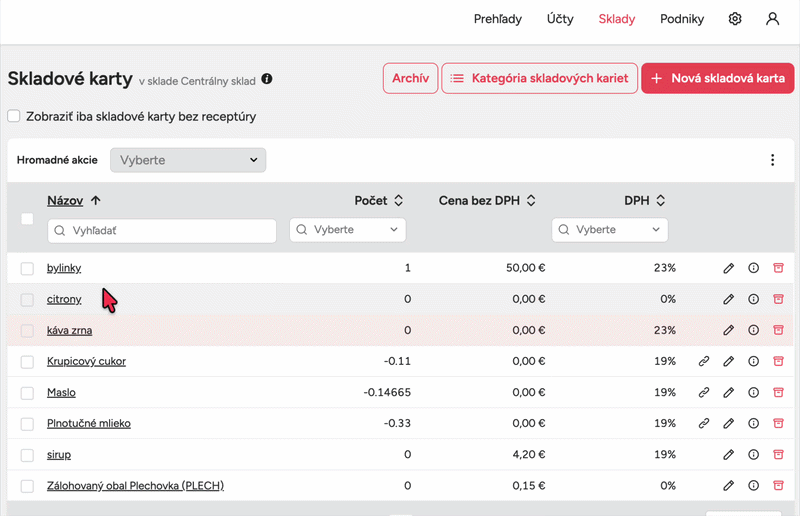Screen dimensions: 800x516
Task: Check Zálohovaný obal Plechovka row checkbox
Action: [x=27, y=486]
